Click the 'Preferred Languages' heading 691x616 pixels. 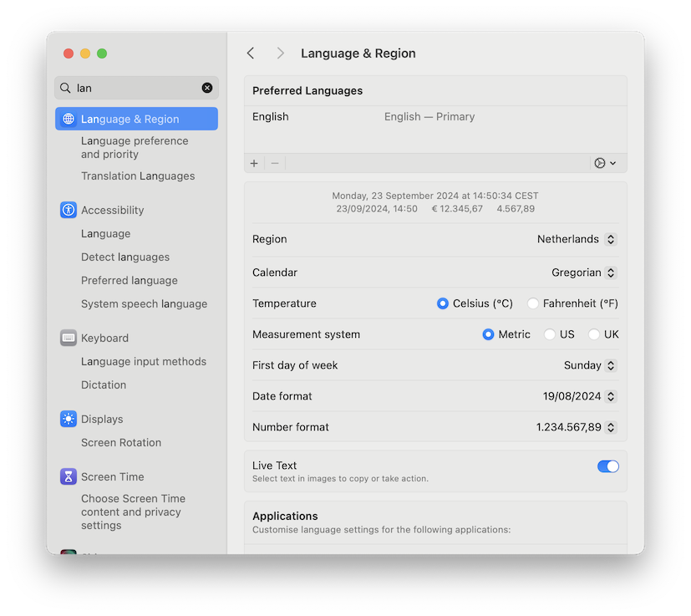click(307, 91)
